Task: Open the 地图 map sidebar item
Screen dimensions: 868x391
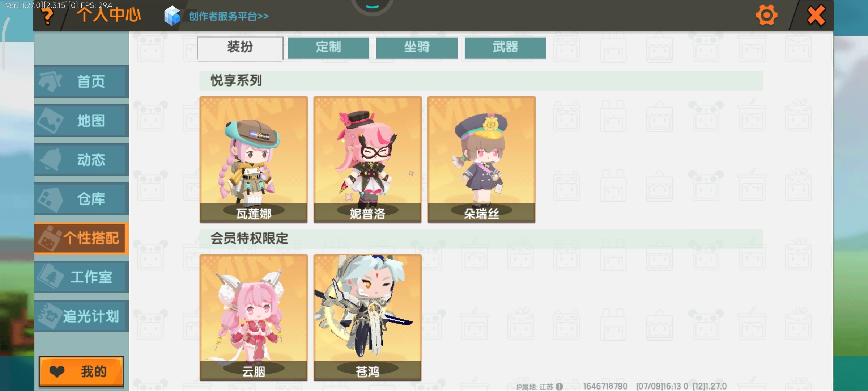Action: (x=82, y=121)
